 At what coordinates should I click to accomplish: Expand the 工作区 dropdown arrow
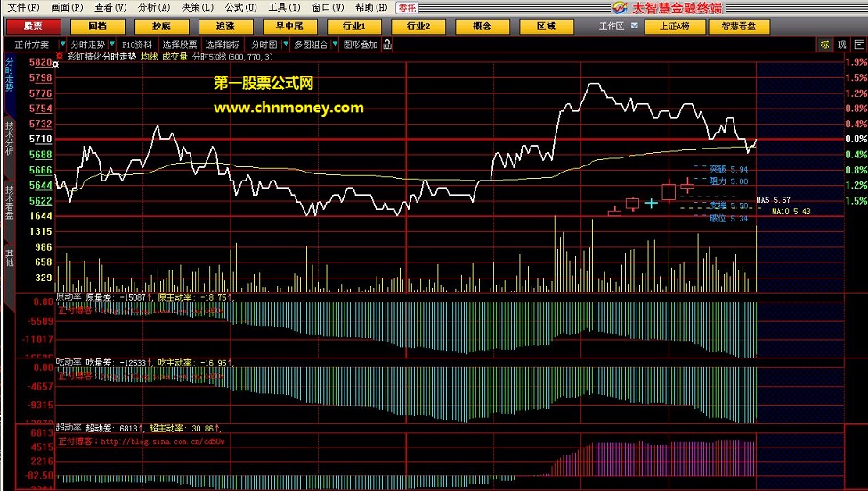[635, 26]
